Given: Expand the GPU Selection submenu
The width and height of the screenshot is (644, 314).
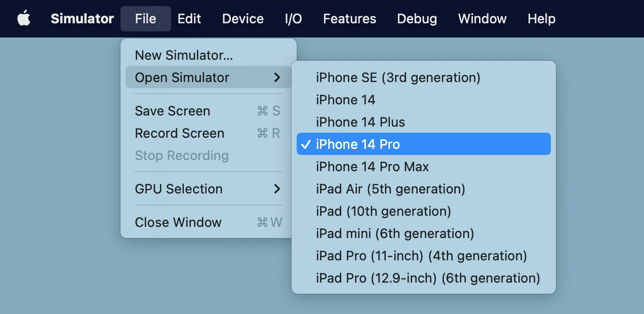Looking at the screenshot, I should coord(179,189).
